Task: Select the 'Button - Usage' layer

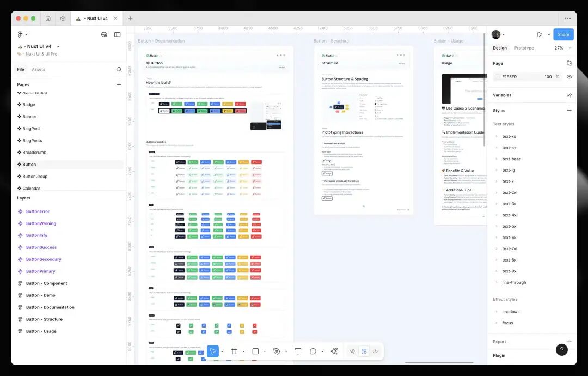Action: [41, 332]
